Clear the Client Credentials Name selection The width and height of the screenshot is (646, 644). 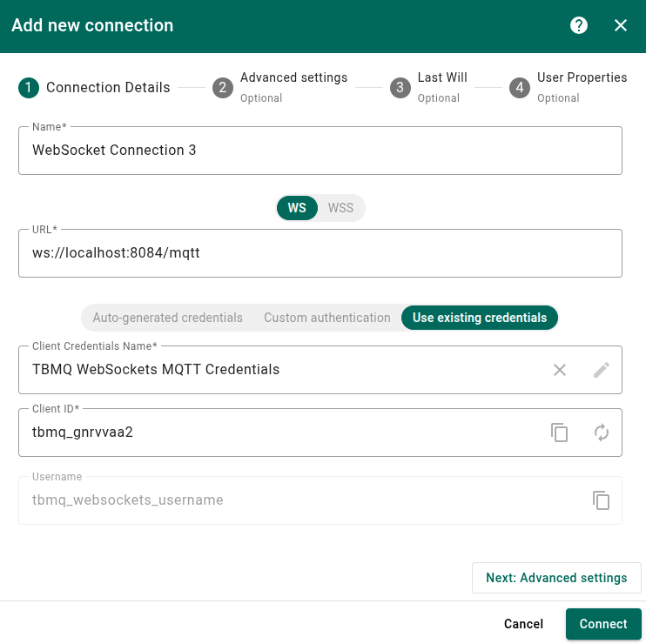pyautogui.click(x=560, y=370)
